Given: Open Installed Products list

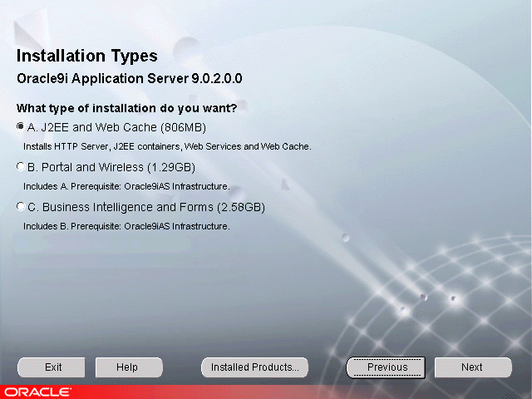Looking at the screenshot, I should point(255,367).
